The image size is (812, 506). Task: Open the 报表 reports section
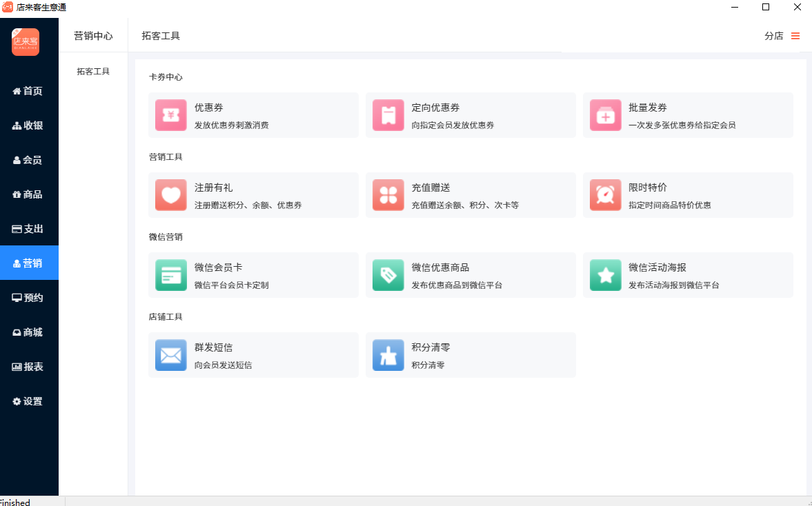pos(29,366)
